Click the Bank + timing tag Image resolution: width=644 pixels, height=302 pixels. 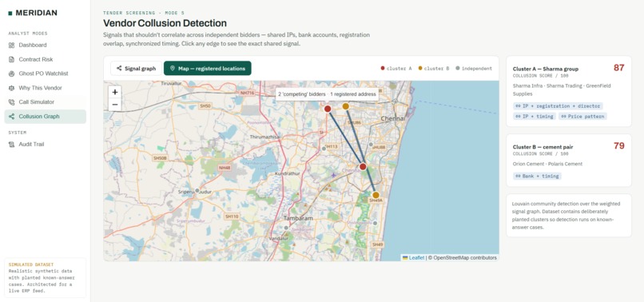[x=537, y=176]
